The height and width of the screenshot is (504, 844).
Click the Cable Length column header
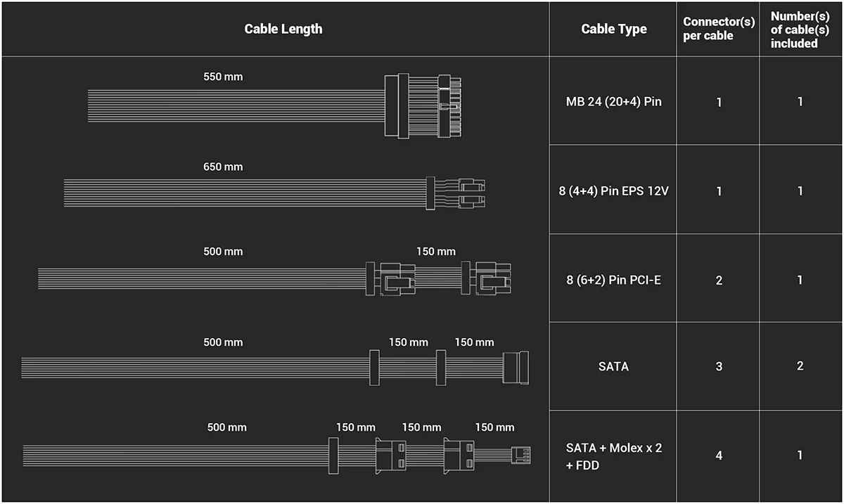(283, 29)
